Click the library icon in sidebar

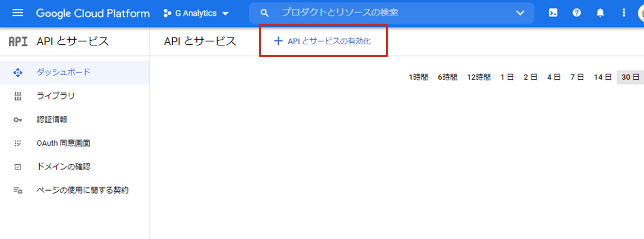18,96
